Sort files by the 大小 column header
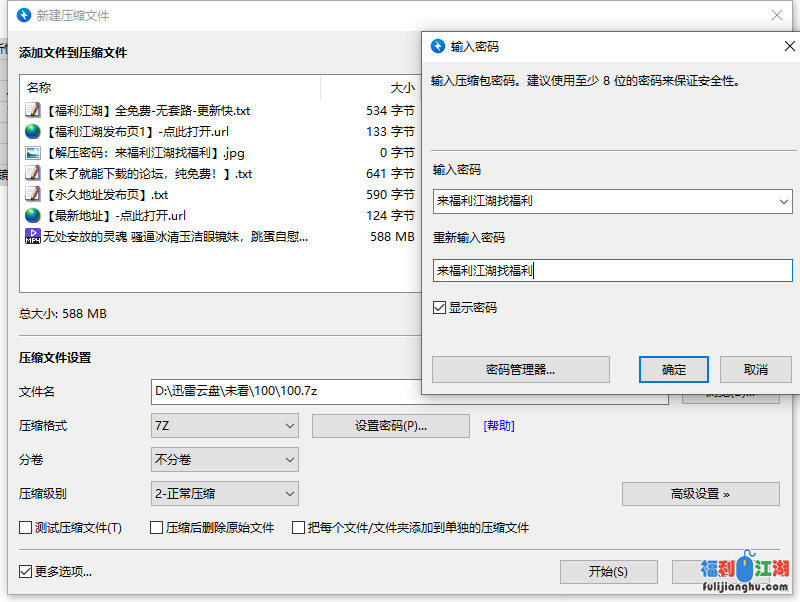 coord(400,88)
